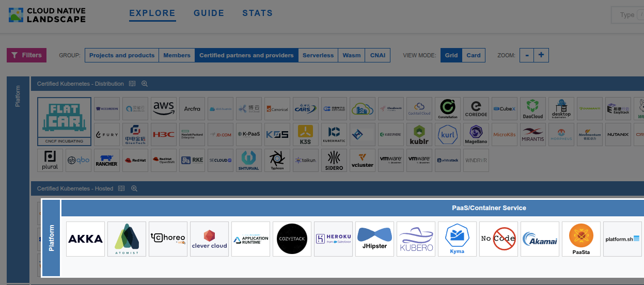This screenshot has width=644, height=285.
Task: Increase zoom with the plus button
Action: (541, 55)
